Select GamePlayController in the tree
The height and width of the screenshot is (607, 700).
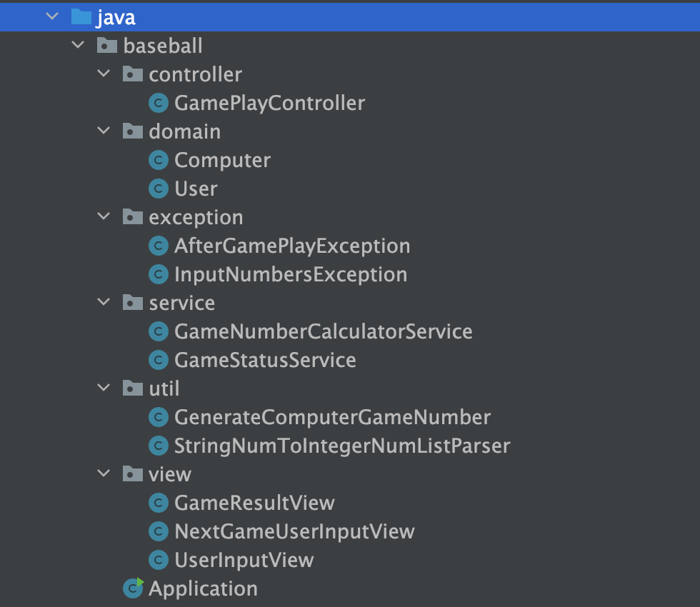point(270,104)
